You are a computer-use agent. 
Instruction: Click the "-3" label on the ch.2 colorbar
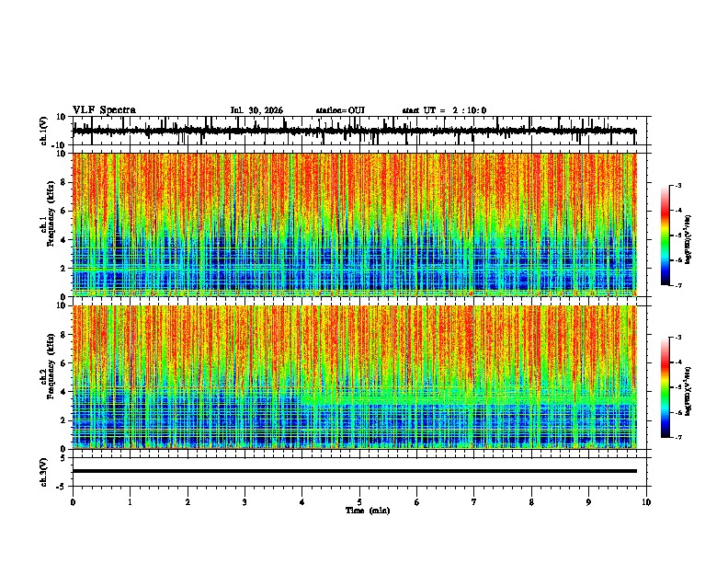point(677,338)
